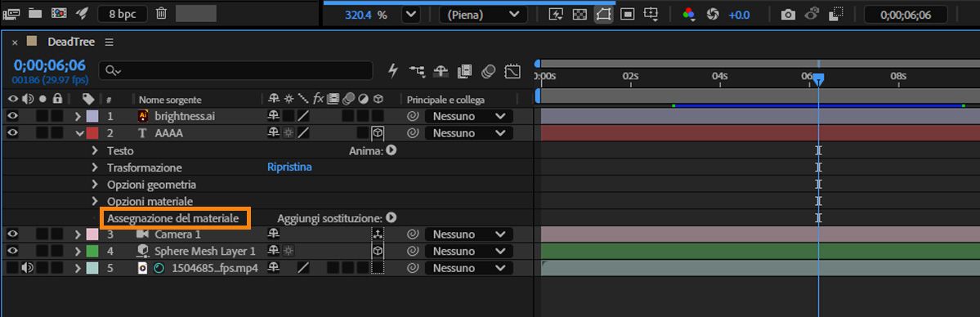Select the brightness.ai layer name

coord(185,116)
